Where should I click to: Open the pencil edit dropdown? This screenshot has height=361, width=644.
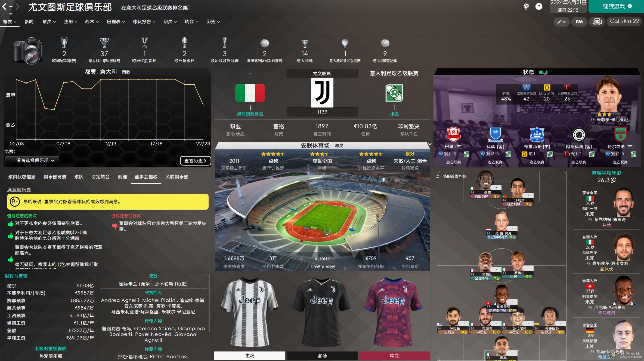561,22
